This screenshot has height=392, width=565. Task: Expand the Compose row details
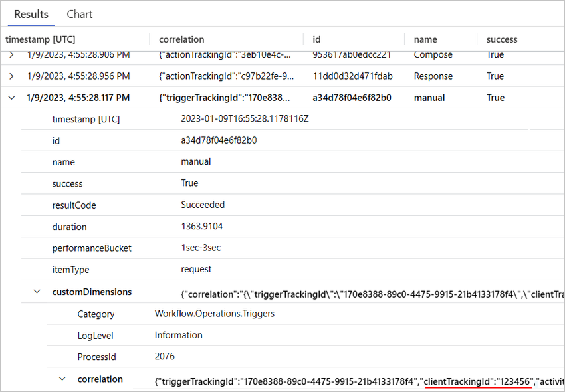11,54
